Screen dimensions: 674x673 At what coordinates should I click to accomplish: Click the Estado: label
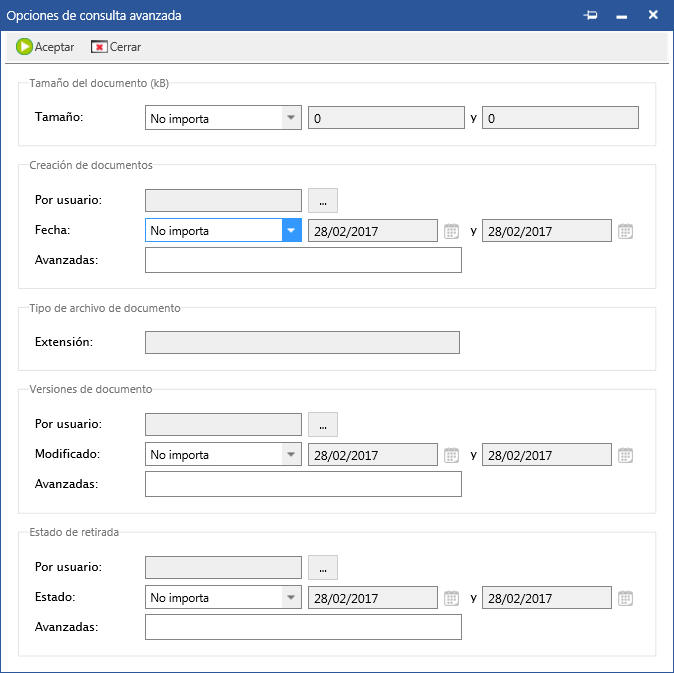click(55, 597)
